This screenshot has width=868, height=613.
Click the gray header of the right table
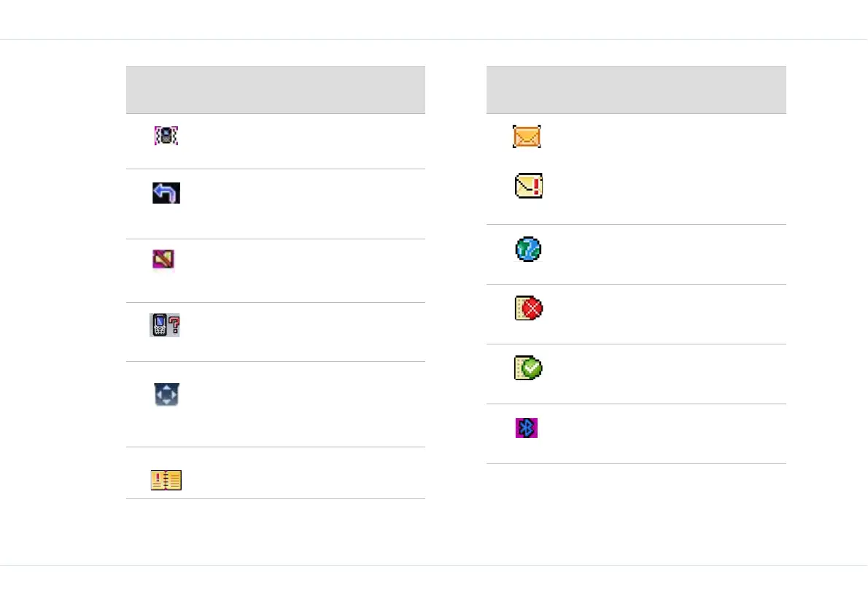coord(636,90)
